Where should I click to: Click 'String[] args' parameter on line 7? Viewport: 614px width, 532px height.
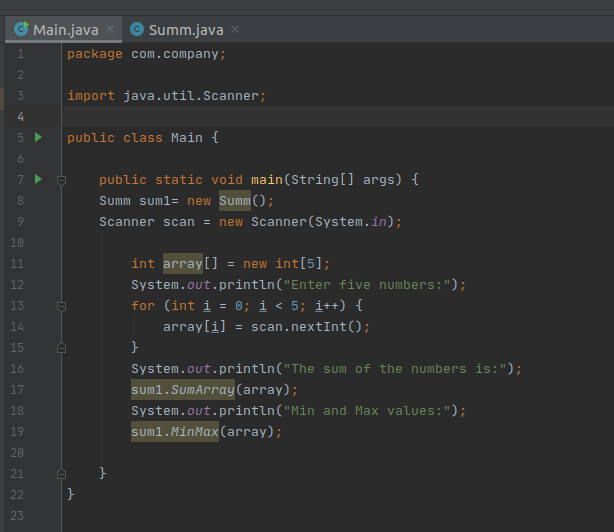[342, 180]
